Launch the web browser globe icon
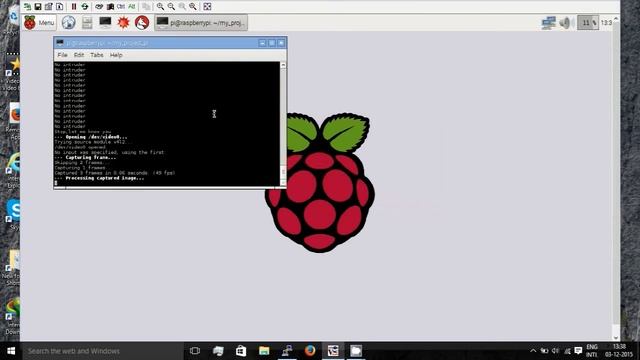 pos(69,23)
